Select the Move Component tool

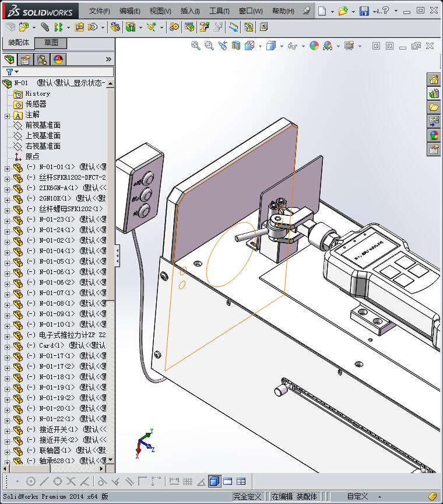pyautogui.click(x=93, y=27)
